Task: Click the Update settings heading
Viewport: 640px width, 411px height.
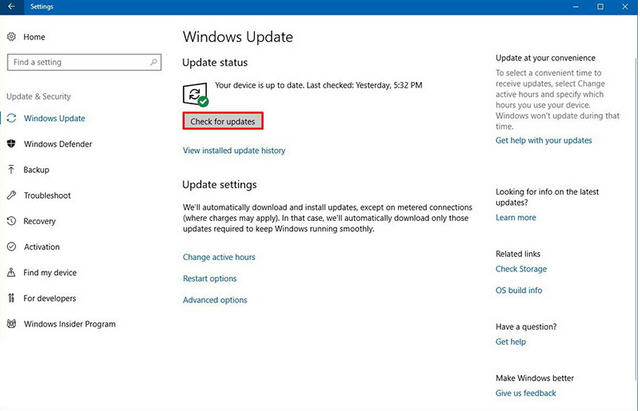Action: (220, 185)
